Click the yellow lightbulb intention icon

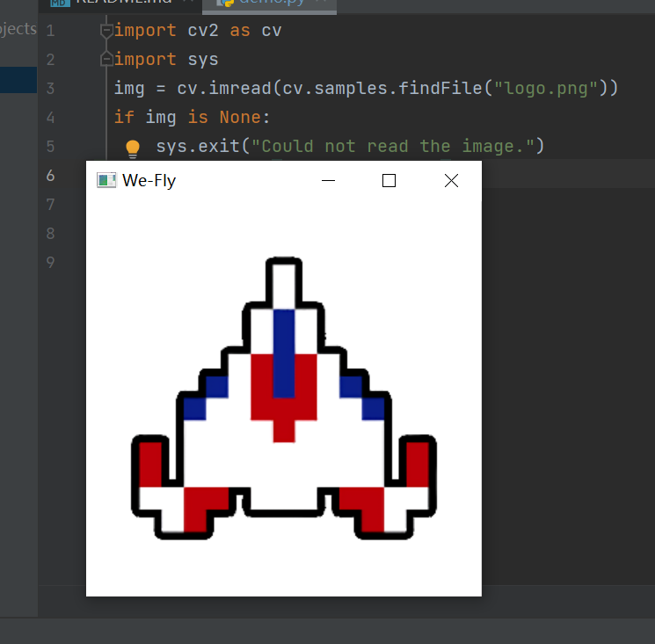click(132, 148)
